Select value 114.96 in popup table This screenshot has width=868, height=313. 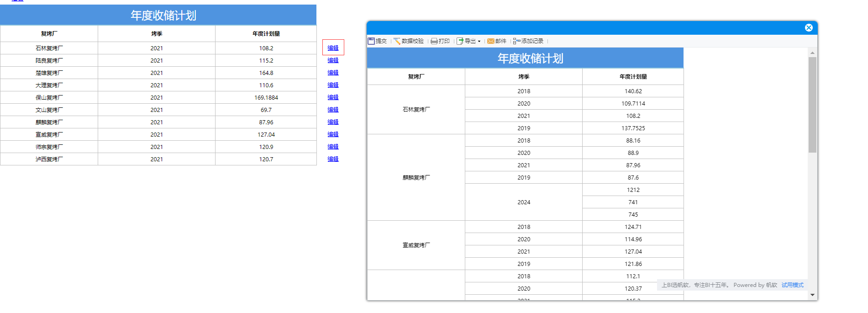[633, 239]
